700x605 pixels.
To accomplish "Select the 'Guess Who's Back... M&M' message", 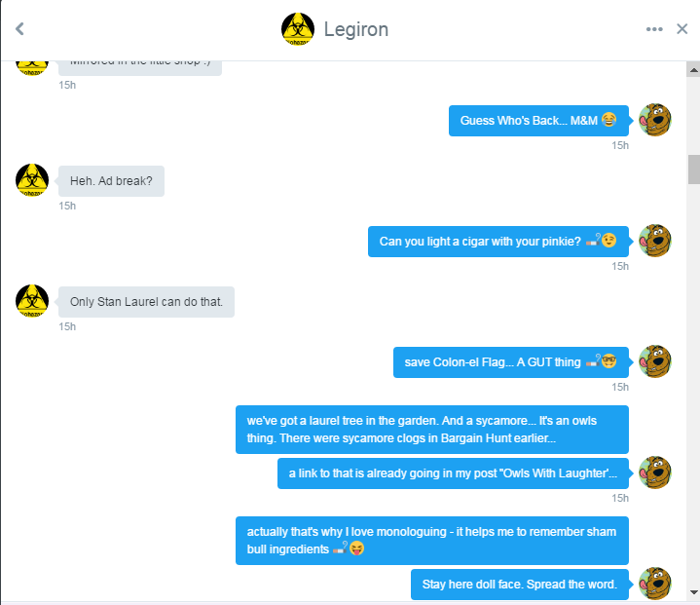I will coord(538,121).
